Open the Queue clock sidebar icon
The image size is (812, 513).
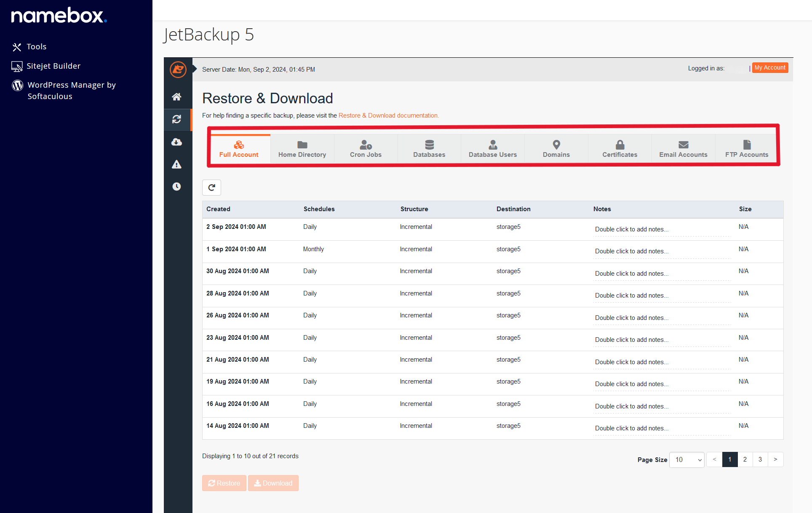click(176, 186)
